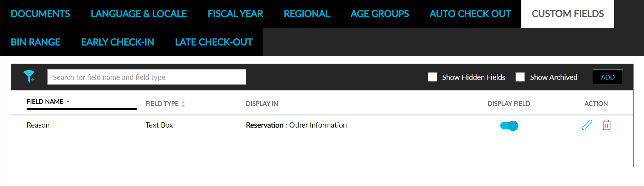
Task: Enable the Show Archived checkbox
Action: click(x=520, y=77)
